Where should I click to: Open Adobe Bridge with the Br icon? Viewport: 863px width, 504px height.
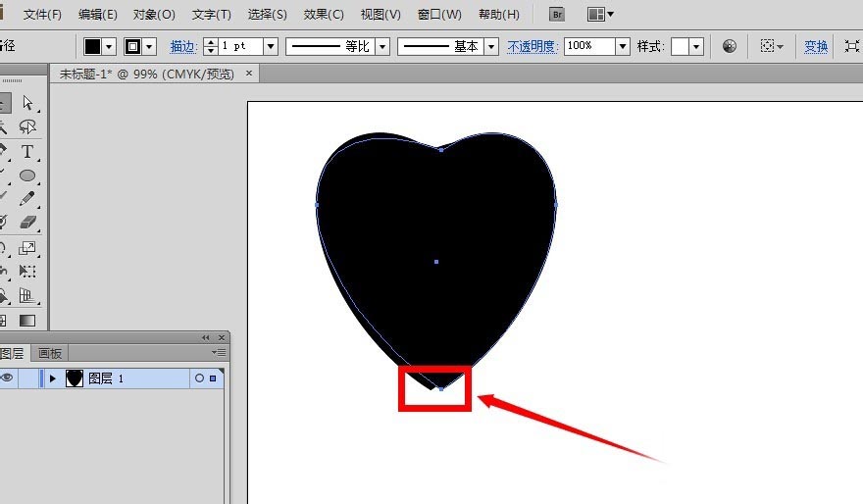point(557,15)
